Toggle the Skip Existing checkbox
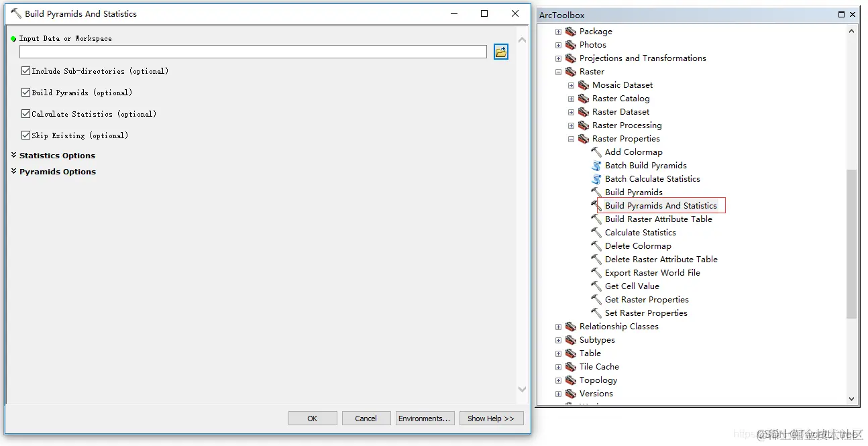The height and width of the screenshot is (446, 868). tap(26, 135)
